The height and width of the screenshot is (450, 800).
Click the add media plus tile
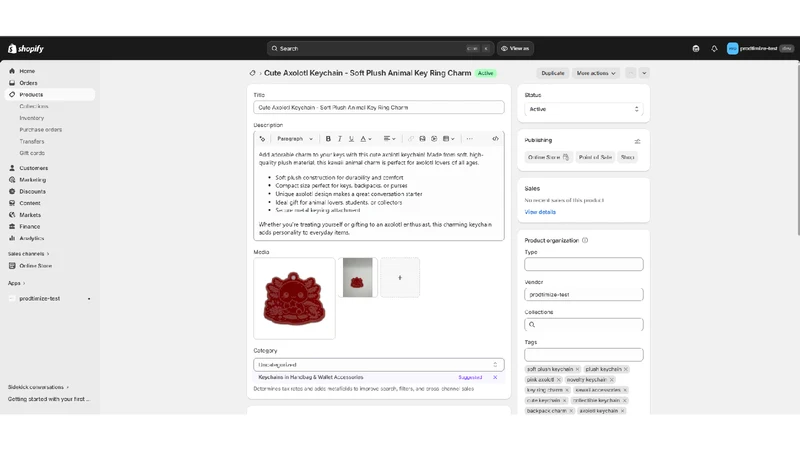(400, 278)
